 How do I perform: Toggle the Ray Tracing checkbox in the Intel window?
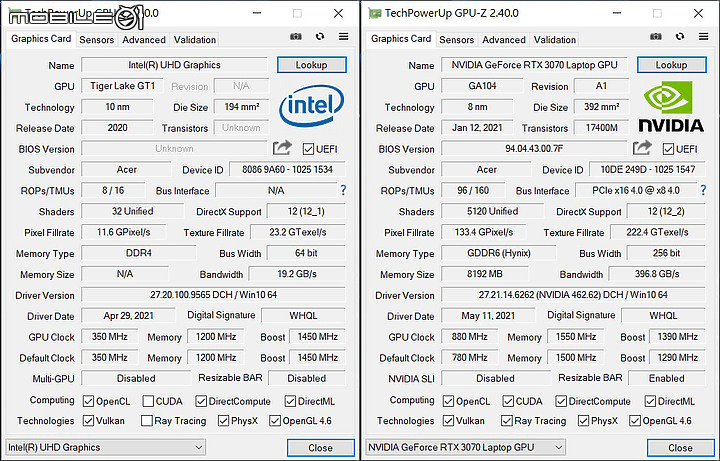tap(146, 421)
